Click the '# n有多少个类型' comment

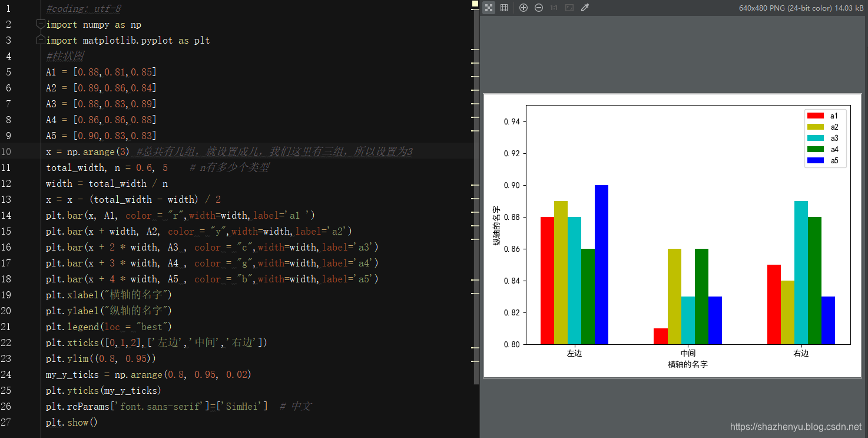(x=230, y=167)
